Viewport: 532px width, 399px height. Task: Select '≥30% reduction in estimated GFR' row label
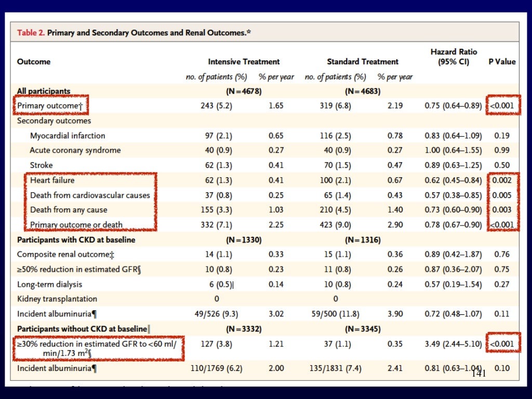click(x=97, y=349)
